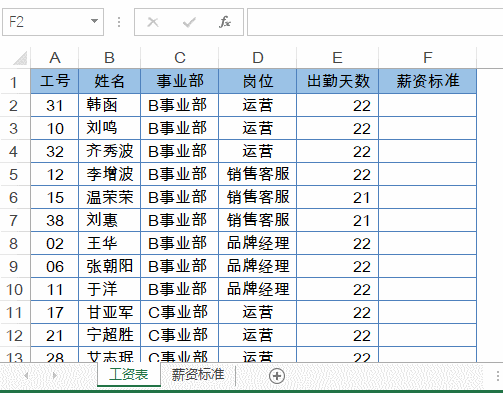This screenshot has width=503, height=393.
Task: Click the previous sheet scroll arrow
Action: (26, 376)
